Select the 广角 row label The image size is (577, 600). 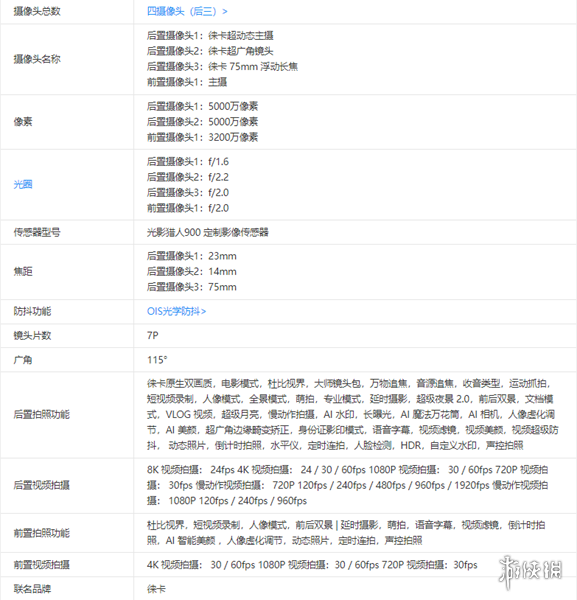(23, 360)
